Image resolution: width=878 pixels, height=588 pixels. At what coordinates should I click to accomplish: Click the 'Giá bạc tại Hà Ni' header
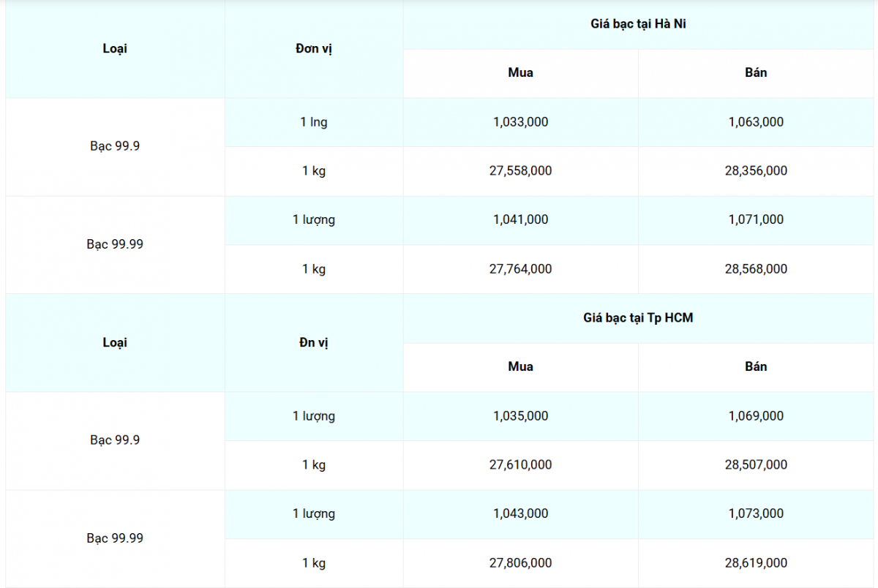click(x=638, y=24)
